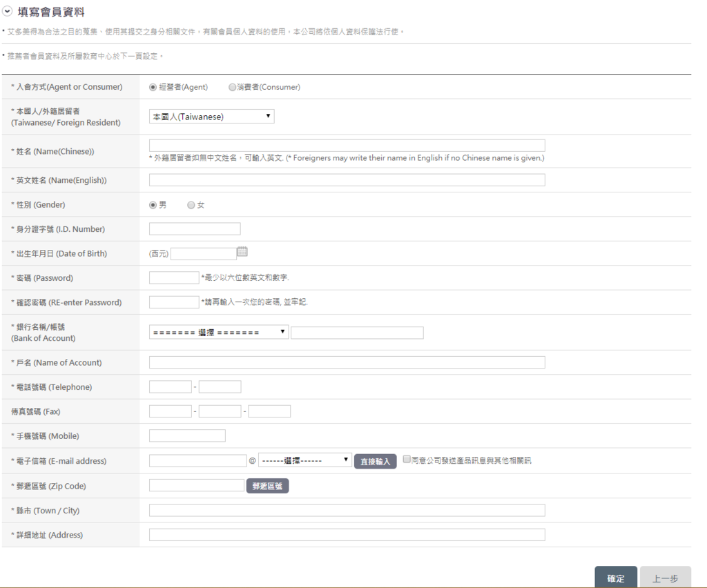Open the bank name 選擇 dropdown
The width and height of the screenshot is (707, 588).
(219, 333)
